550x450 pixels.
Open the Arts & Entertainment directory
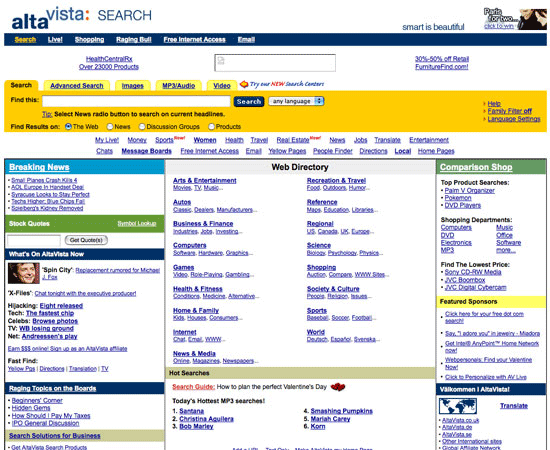[204, 180]
